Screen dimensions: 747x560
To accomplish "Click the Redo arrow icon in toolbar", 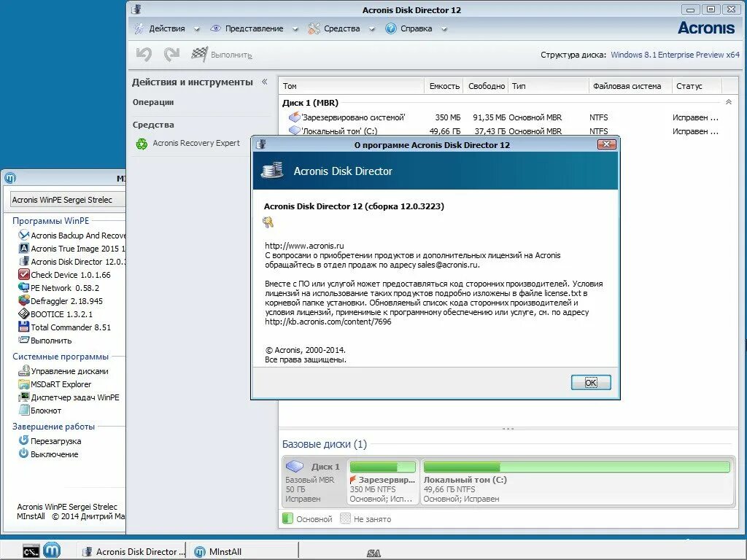I will tap(172, 54).
